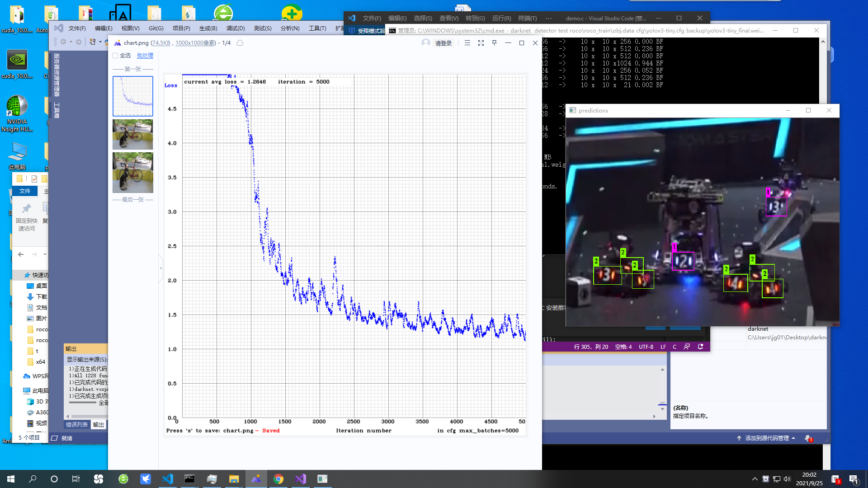
Task: Select 图片 in Explorer navigation pane
Action: 42,319
